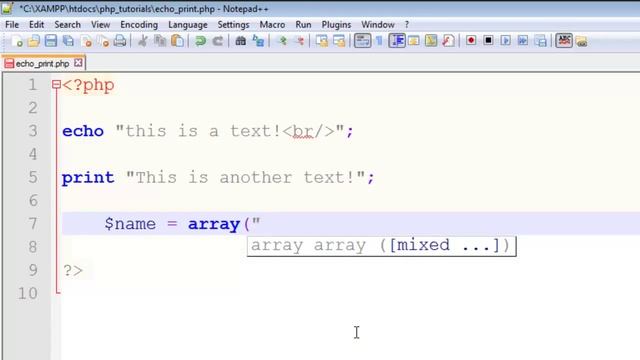Viewport: 640px width, 360px height.
Task: Start macro recording with the red dot
Action: [x=471, y=41]
